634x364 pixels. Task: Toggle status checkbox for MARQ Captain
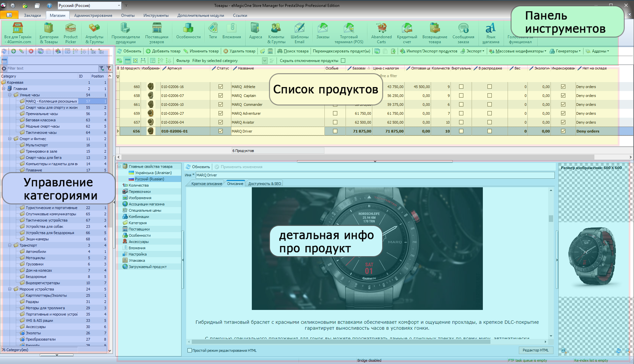point(220,96)
